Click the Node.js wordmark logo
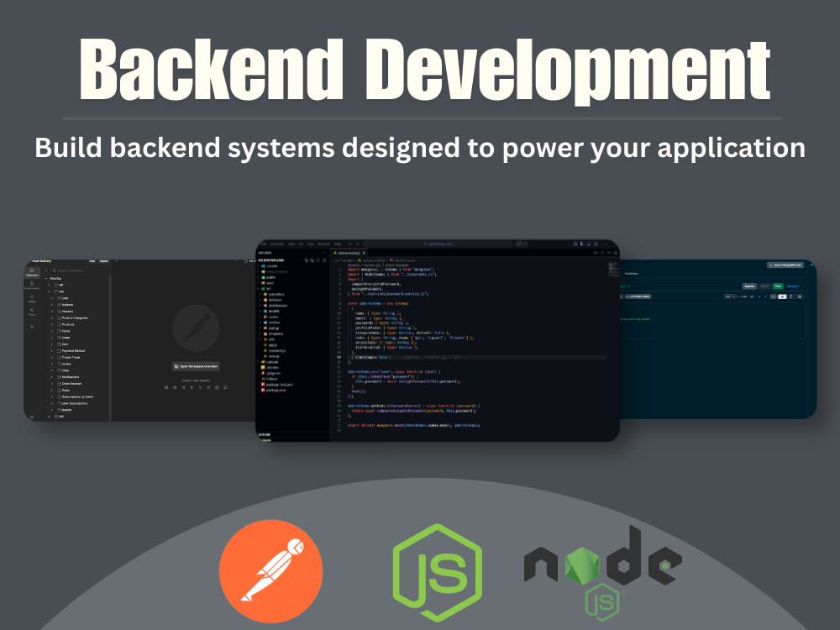The height and width of the screenshot is (630, 840). click(602, 572)
